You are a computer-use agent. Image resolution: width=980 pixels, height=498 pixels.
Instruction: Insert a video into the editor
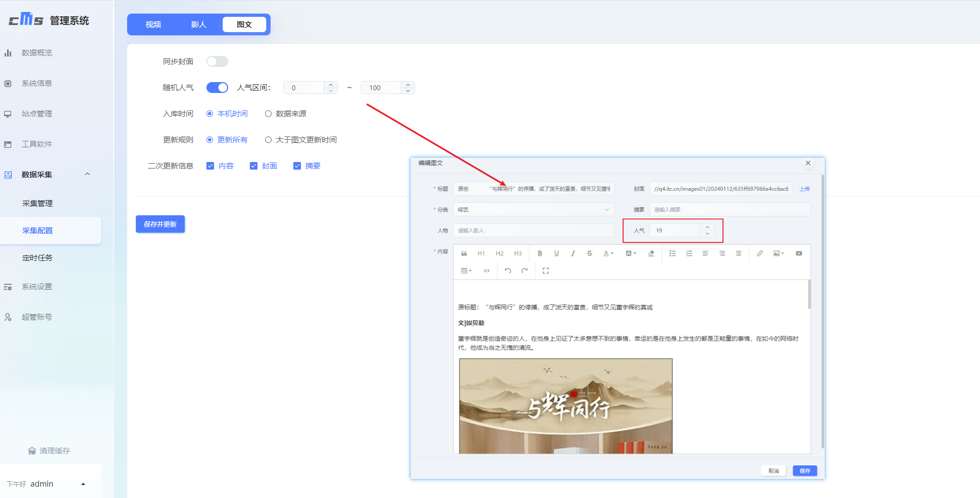coord(799,253)
